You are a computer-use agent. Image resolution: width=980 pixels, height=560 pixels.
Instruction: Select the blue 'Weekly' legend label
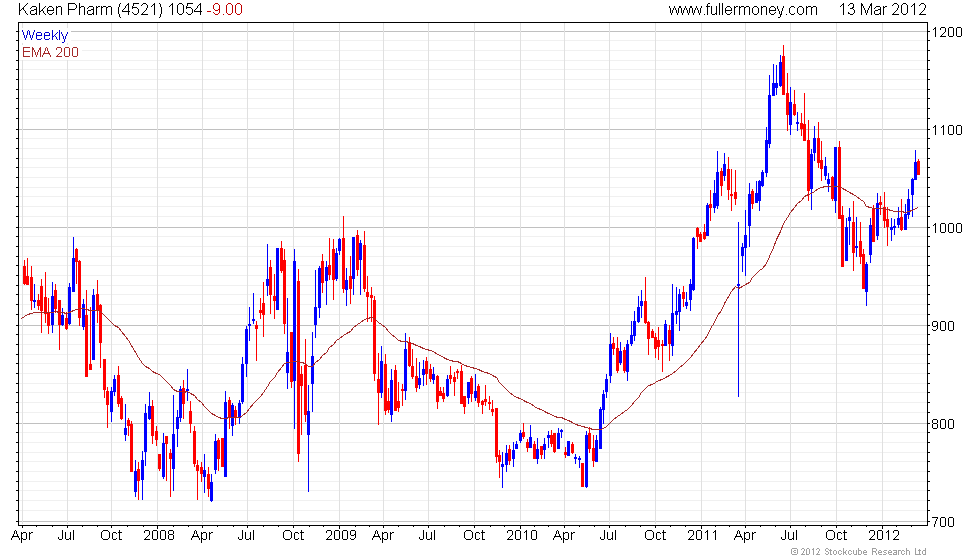[x=44, y=35]
